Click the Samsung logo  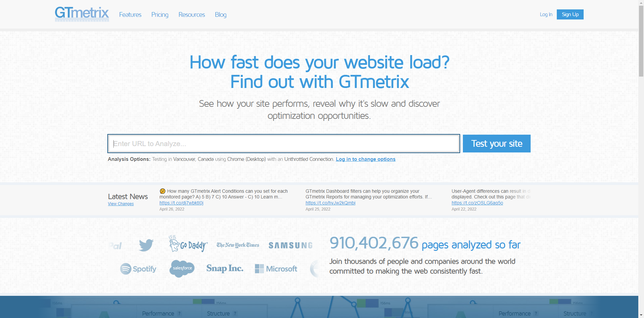(x=291, y=245)
